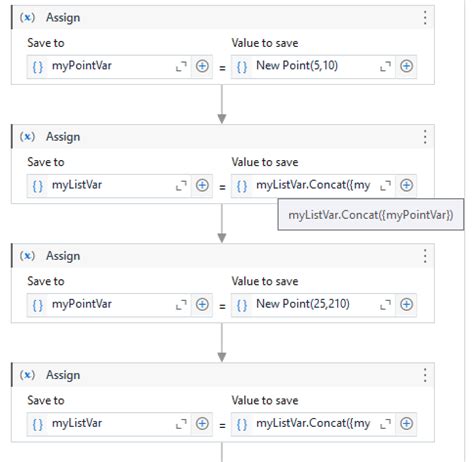Expand editor for last myListVar.Concat expression

coord(385,424)
